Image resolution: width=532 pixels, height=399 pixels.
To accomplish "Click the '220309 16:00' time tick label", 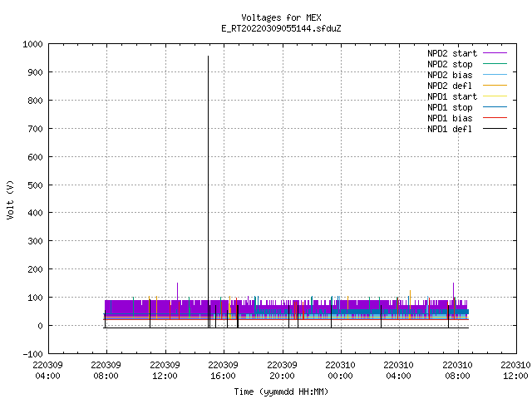I will [224, 371].
